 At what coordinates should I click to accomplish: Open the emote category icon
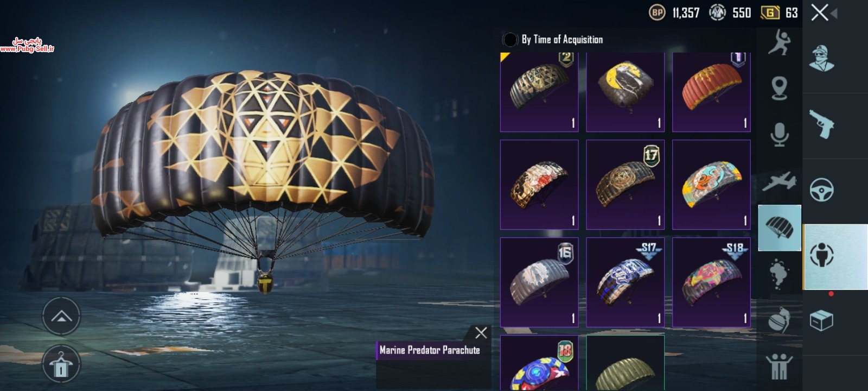(780, 42)
